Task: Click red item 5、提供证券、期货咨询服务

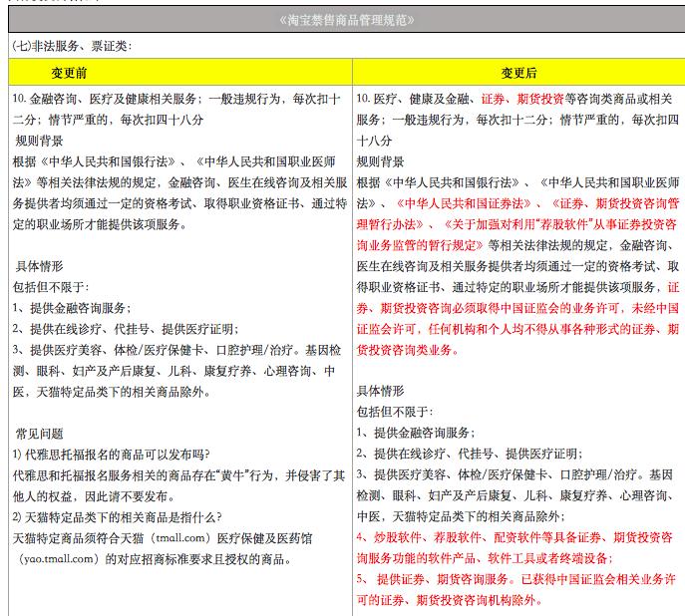Action: pos(515,579)
